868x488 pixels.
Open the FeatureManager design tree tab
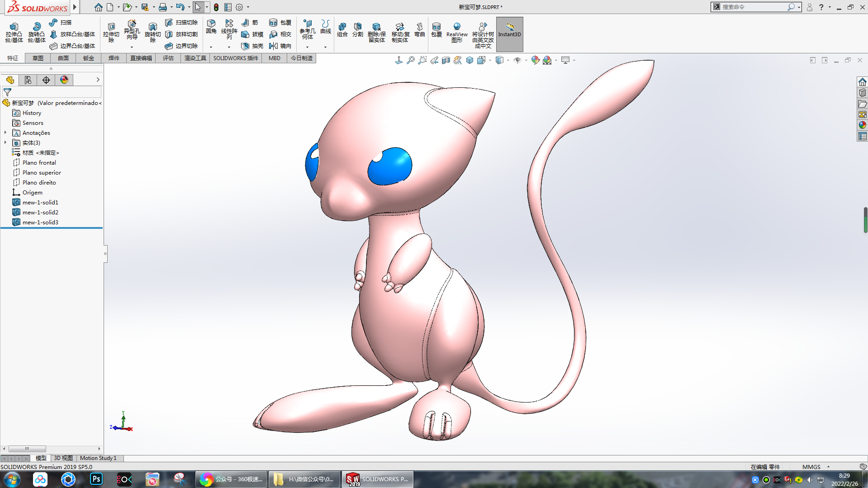[x=10, y=80]
